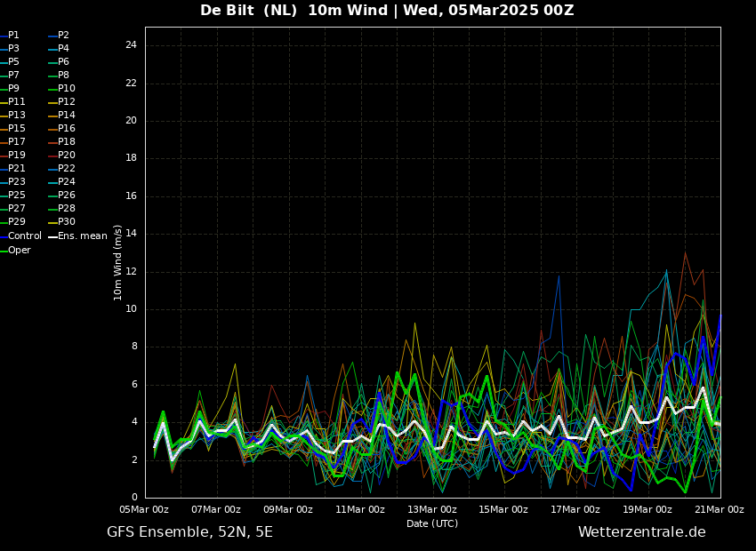756x551 pixels.
Task: Click the 24 value on the y-axis
Action: click(x=131, y=45)
